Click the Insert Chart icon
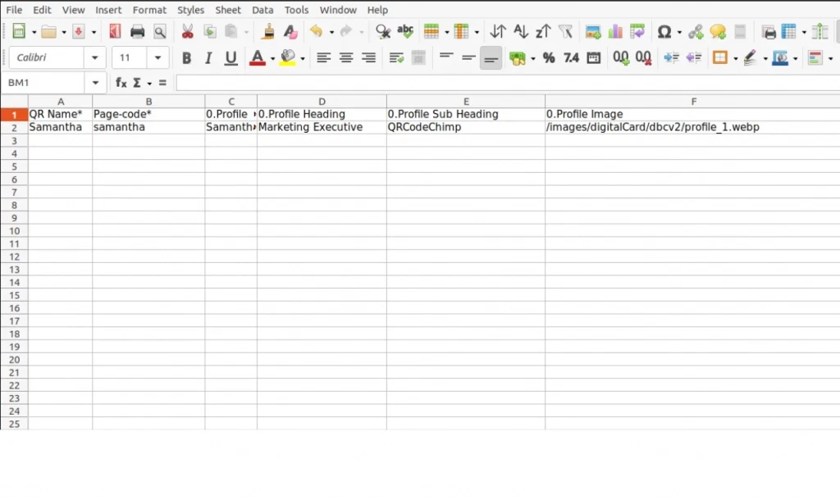Screen dimensions: 840x504 (x=615, y=32)
